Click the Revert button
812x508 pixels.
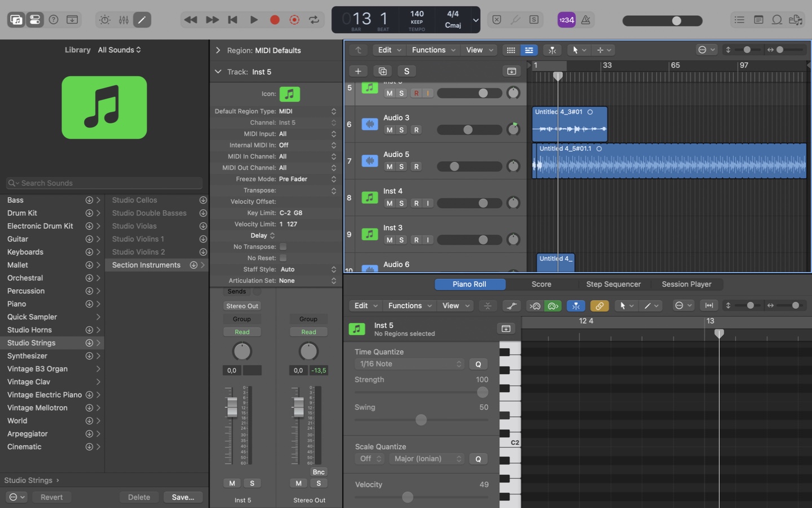coord(51,497)
